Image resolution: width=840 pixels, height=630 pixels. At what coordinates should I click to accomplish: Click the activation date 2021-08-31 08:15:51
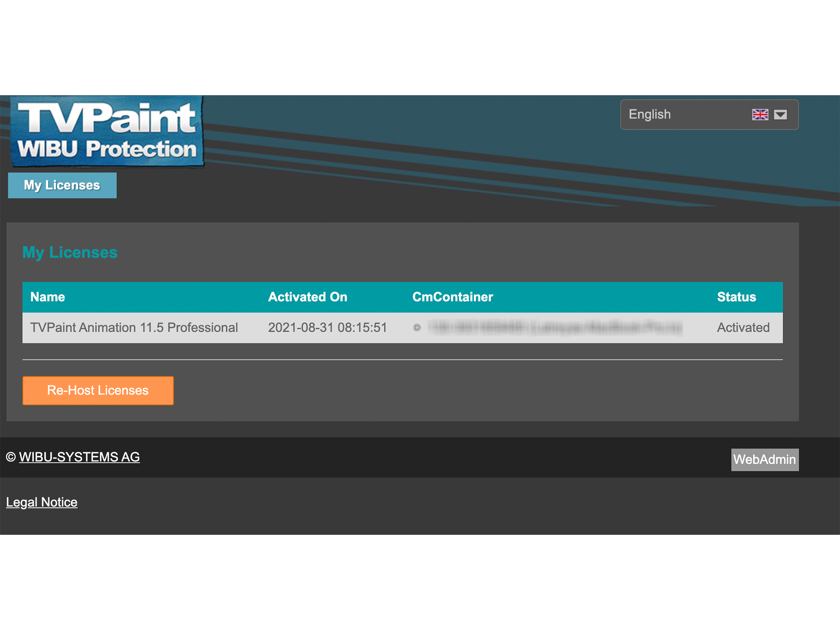tap(328, 328)
